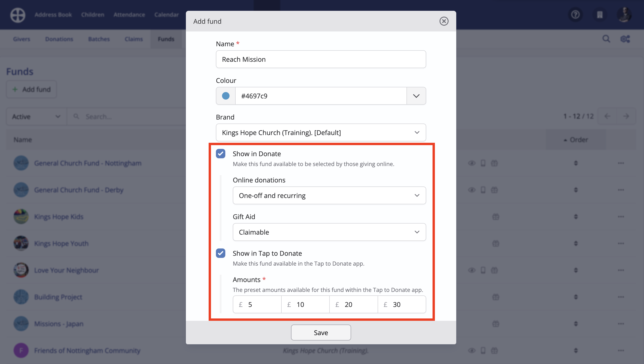Image resolution: width=644 pixels, height=364 pixels.
Task: Open the Gift Aid Claimable dropdown
Action: pos(329,232)
